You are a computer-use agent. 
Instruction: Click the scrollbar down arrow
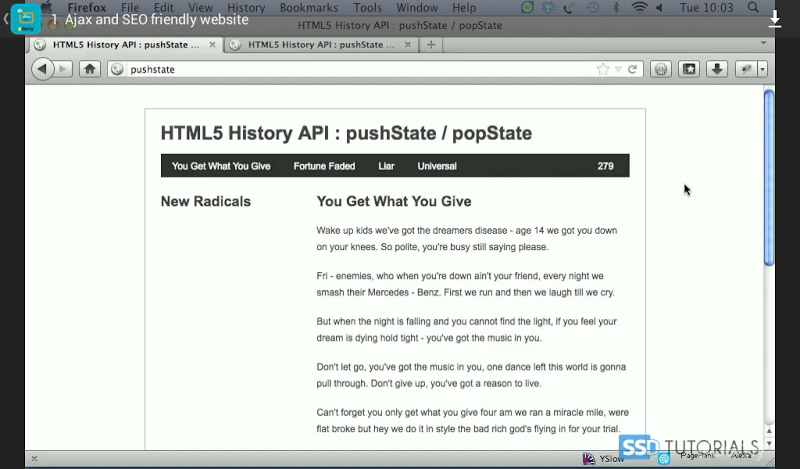point(769,443)
